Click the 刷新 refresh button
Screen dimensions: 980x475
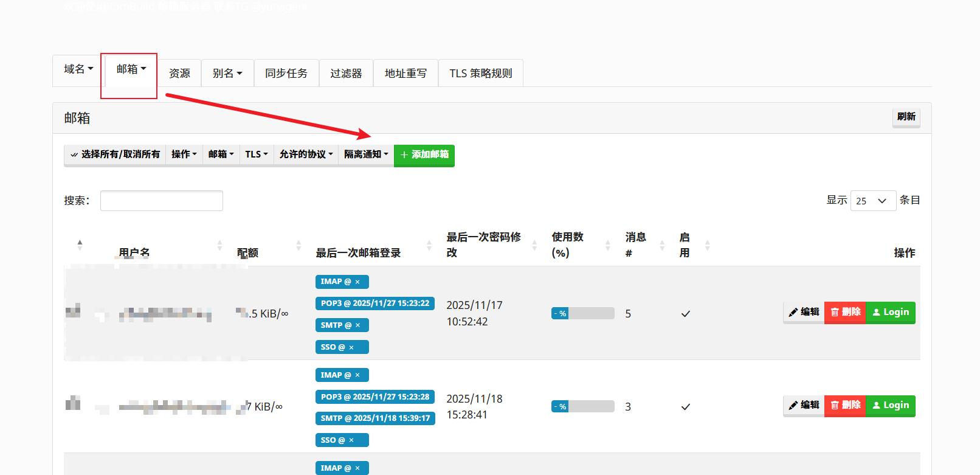point(906,117)
